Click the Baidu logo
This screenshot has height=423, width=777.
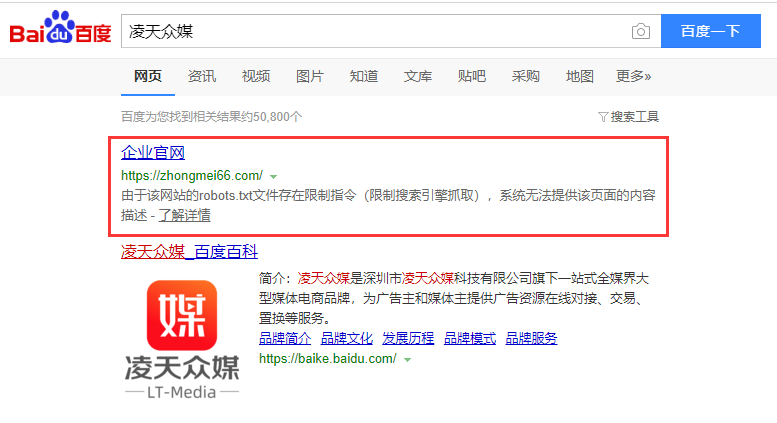tap(60, 28)
